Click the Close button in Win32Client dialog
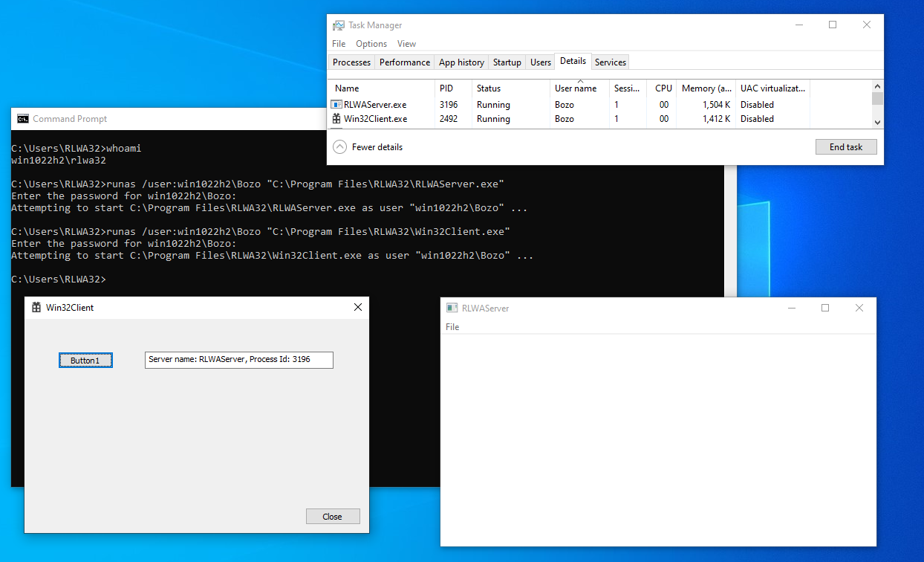Image resolution: width=924 pixels, height=562 pixels. 333,517
